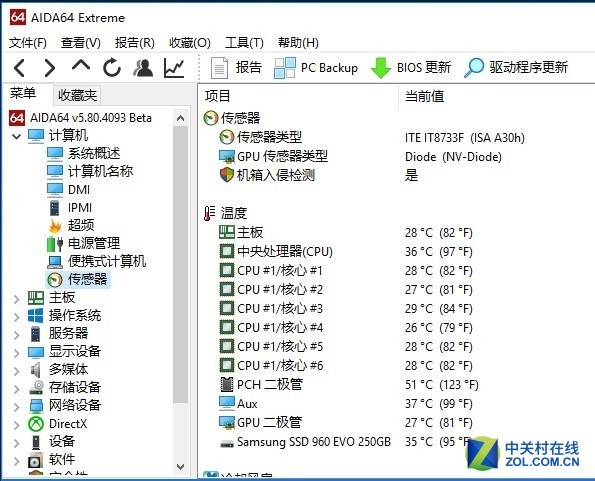Screen dimensions: 595x481
Task: Expand the 操作系统 tree node
Action: (16, 317)
